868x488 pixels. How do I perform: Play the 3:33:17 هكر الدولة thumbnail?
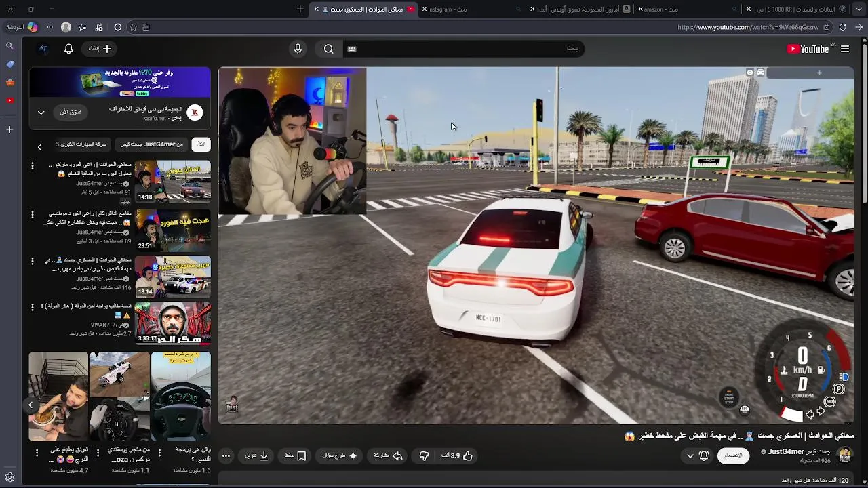tap(172, 323)
